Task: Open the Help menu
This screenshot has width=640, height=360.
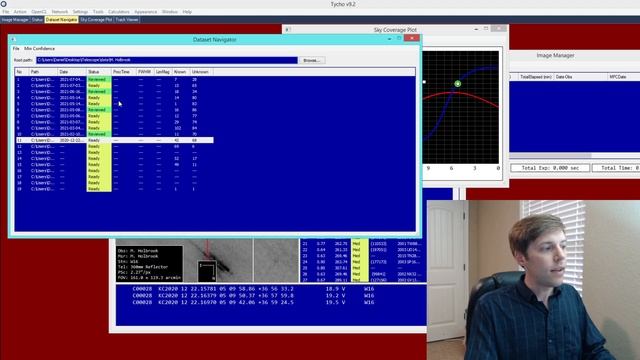Action: point(187,12)
